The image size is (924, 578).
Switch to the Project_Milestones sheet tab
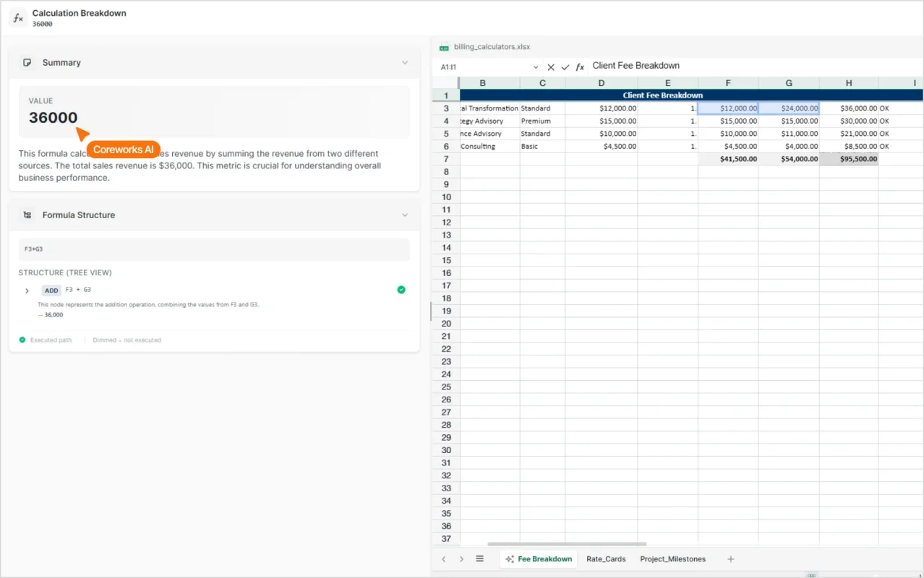pos(672,558)
